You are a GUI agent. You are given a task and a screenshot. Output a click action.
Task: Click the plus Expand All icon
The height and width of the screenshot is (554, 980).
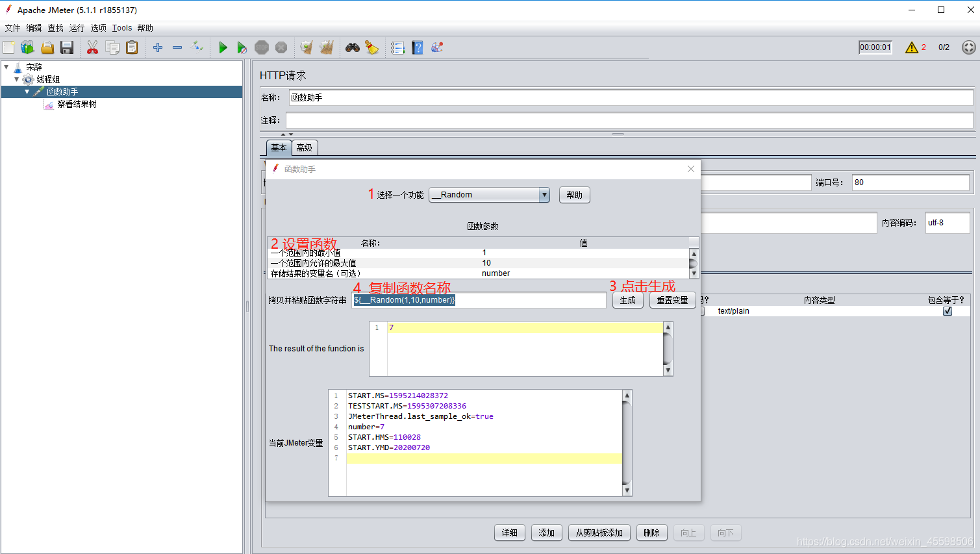pyautogui.click(x=158, y=47)
